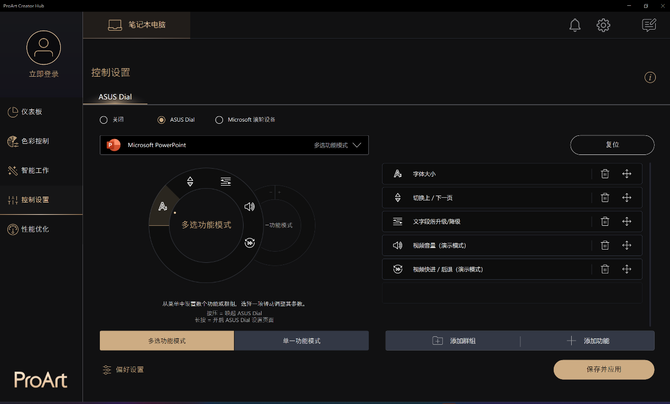This screenshot has height=404, width=670.
Task: Click move handle for 字体大小 row
Action: coord(626,174)
